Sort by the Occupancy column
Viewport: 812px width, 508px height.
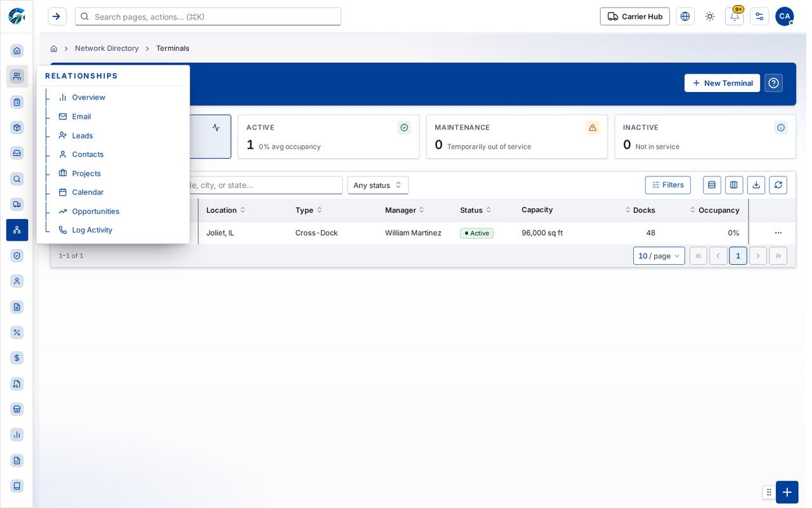(714, 210)
